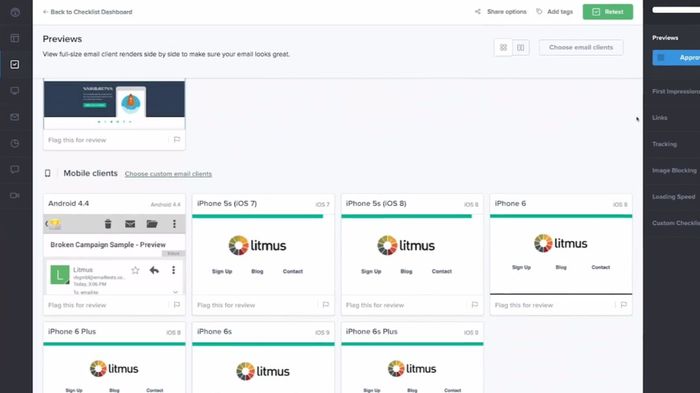Open the iPhone 6 preview thumbnail

[x=561, y=254]
